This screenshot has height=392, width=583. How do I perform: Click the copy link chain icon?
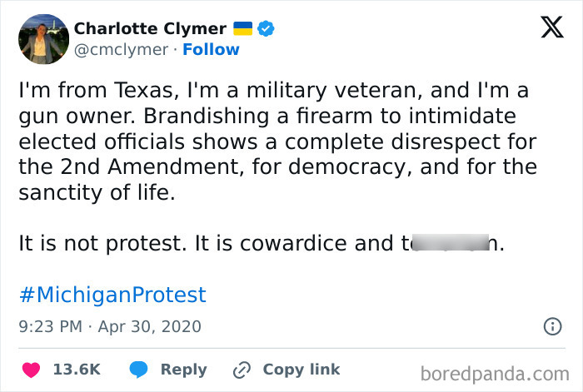pyautogui.click(x=242, y=370)
